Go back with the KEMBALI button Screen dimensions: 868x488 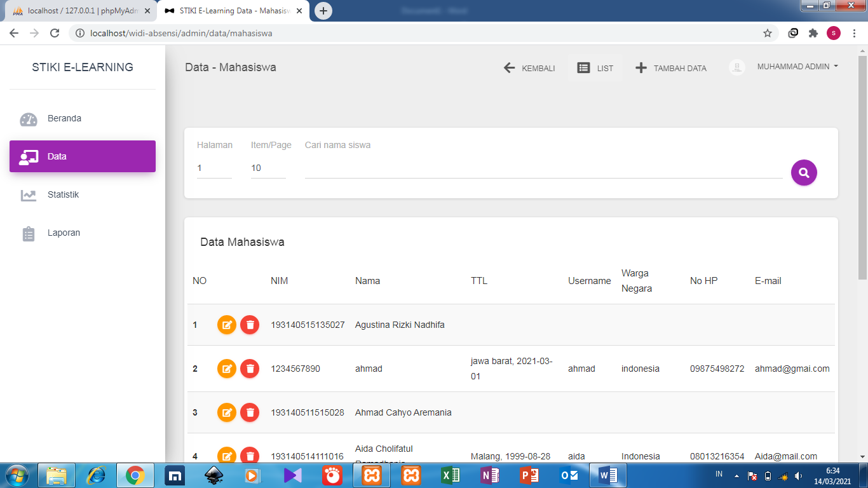(529, 68)
